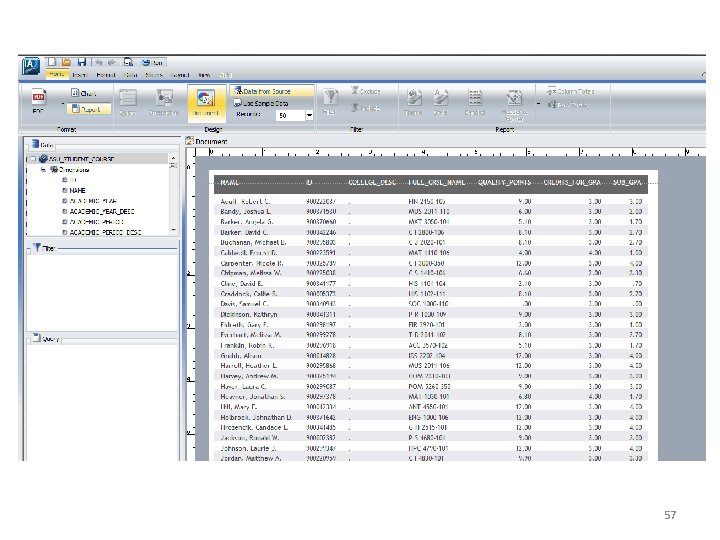Click the preview icon beside the Redo arrow
Screen dimensions: 720x540
128,62
